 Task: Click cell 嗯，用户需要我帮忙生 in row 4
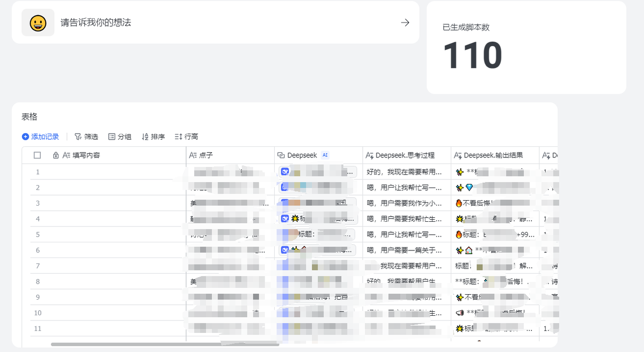click(x=407, y=219)
